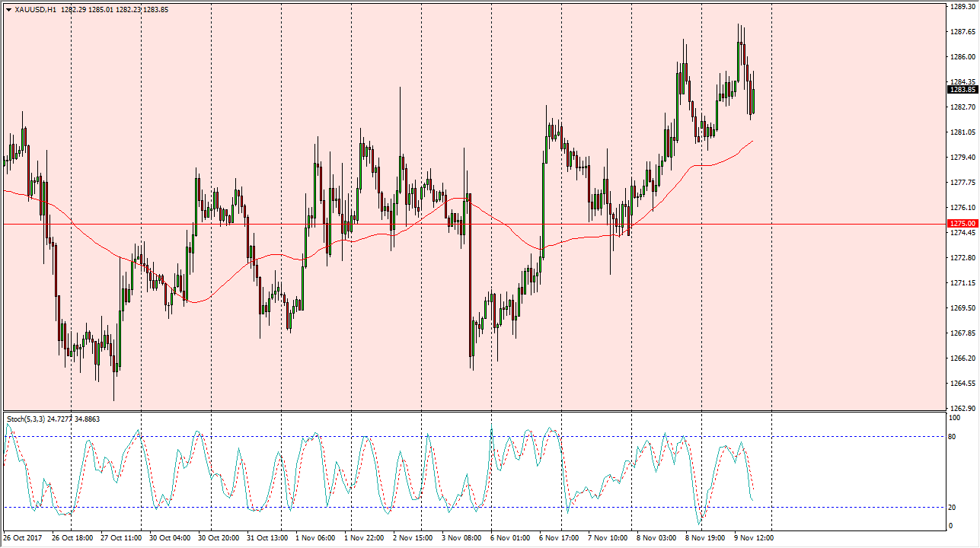Screen dimensions: 980x548
Task: Click the black 1283.85 current price label
Action: pos(962,89)
